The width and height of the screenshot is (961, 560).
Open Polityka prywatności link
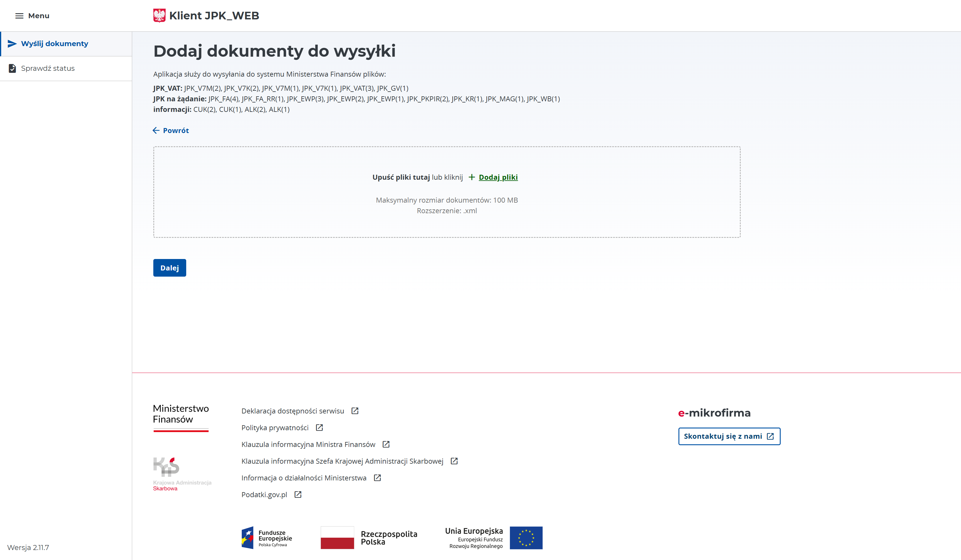275,428
